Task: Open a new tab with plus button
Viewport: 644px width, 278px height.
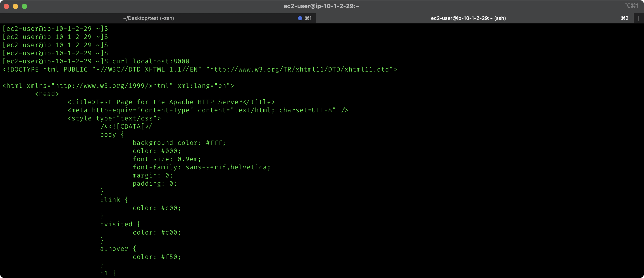Action: (639, 18)
